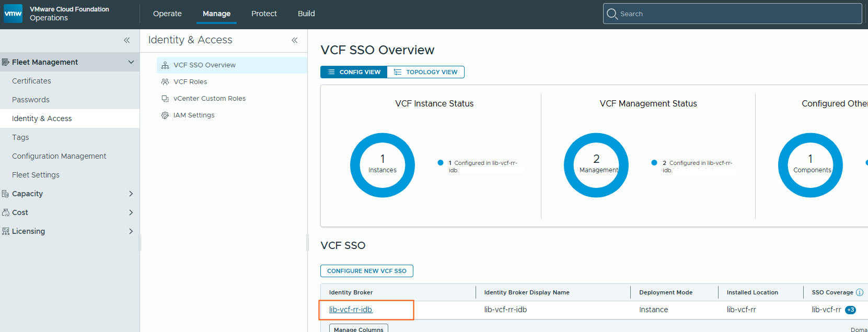This screenshot has height=332, width=868.
Task: Open the Operate tab
Action: click(167, 14)
